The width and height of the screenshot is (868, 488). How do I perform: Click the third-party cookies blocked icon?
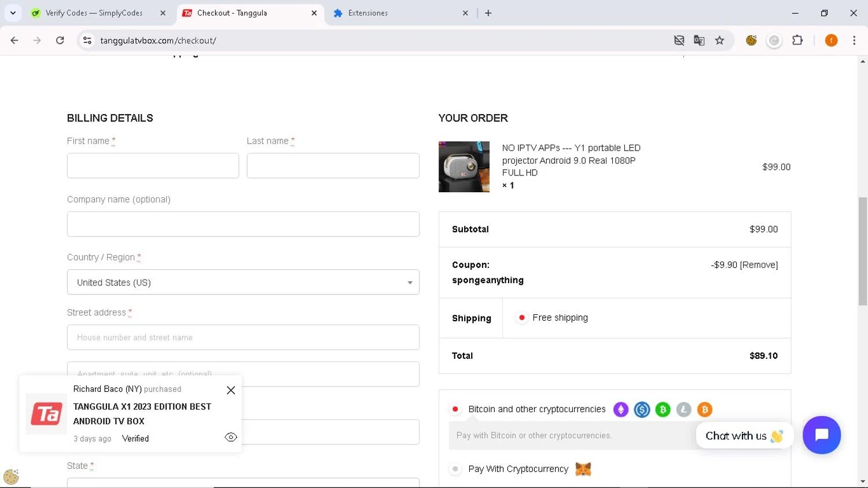tap(679, 41)
